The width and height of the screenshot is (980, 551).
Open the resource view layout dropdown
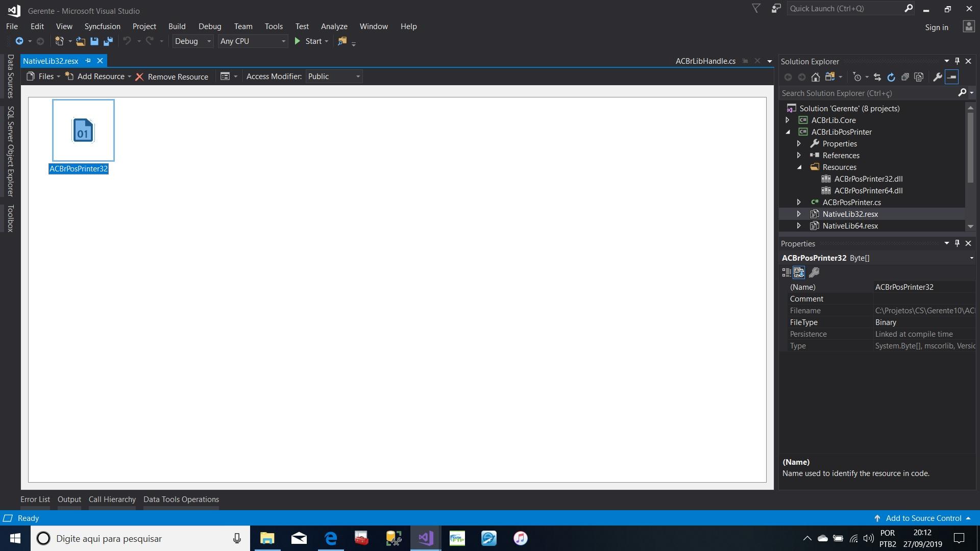[229, 77]
